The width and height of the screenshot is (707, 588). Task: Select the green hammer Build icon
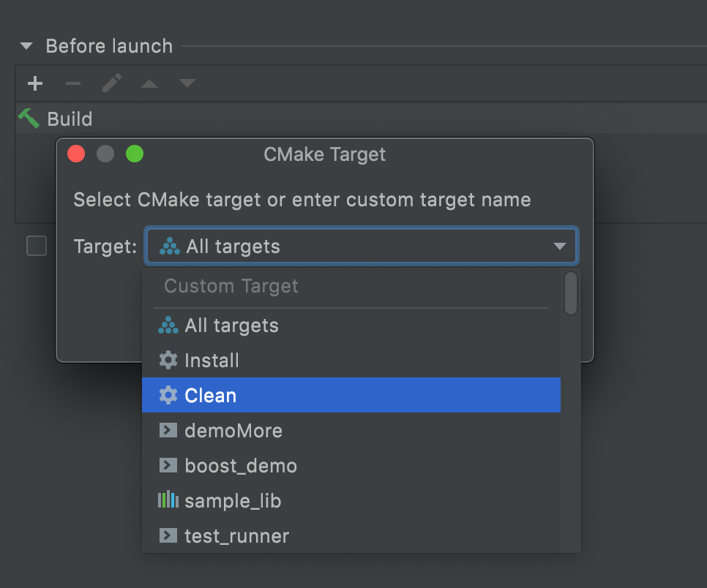[29, 118]
